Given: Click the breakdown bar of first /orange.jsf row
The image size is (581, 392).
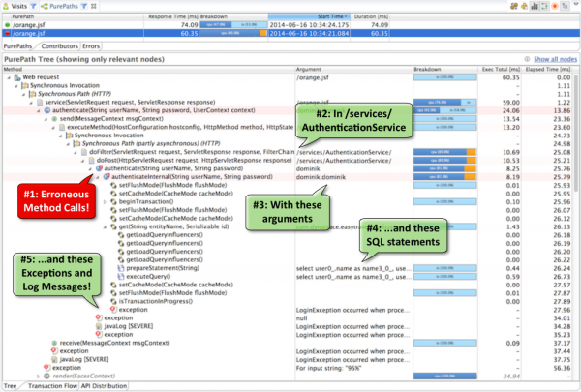Looking at the screenshot, I should tap(233, 25).
